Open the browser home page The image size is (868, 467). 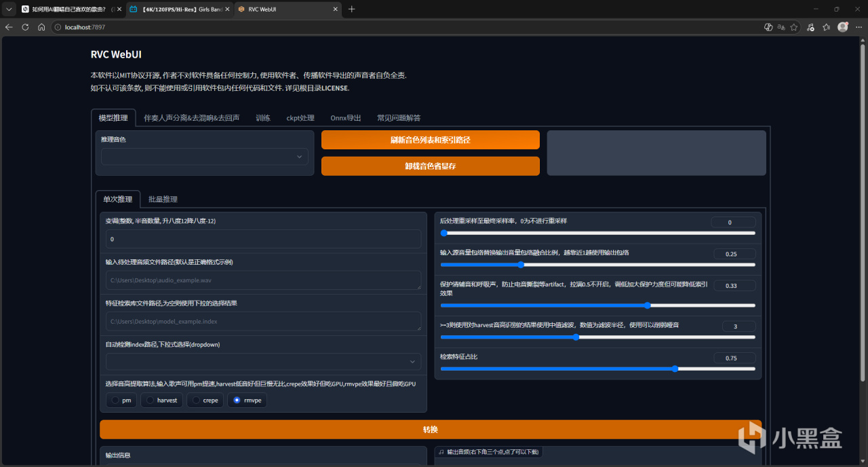click(x=41, y=27)
